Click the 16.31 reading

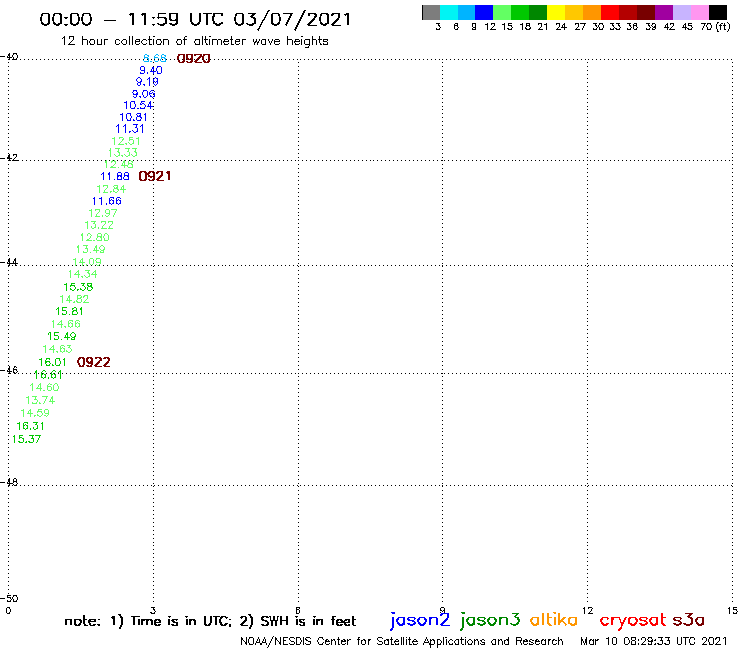pos(30,426)
